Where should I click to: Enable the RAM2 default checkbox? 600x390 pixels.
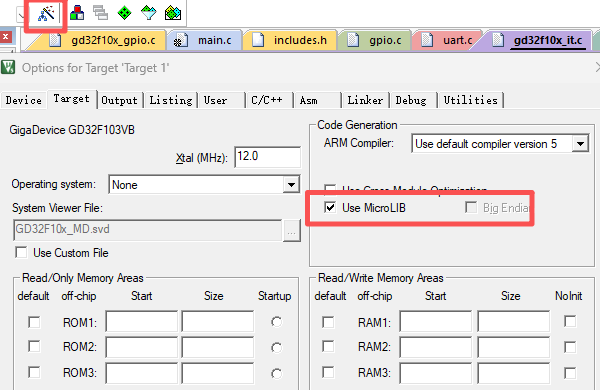328,346
